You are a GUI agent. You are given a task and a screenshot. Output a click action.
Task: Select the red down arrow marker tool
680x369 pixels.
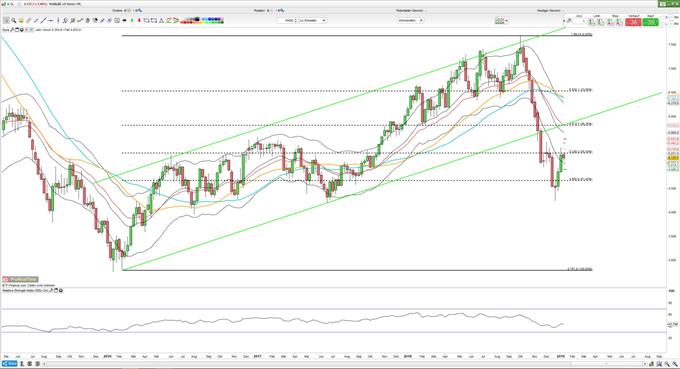click(x=139, y=20)
